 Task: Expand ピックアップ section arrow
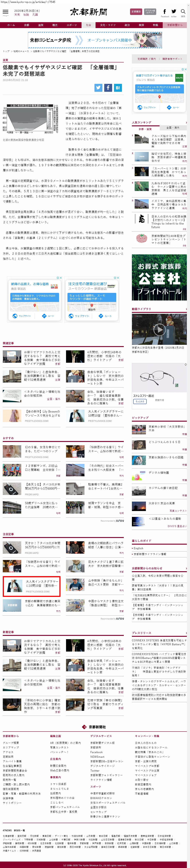coord(186,418)
